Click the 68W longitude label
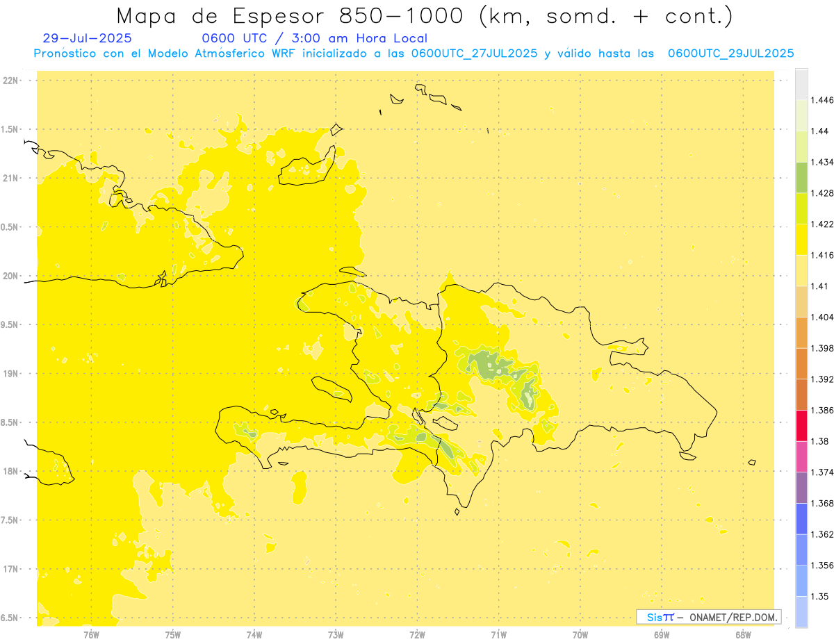 743,635
